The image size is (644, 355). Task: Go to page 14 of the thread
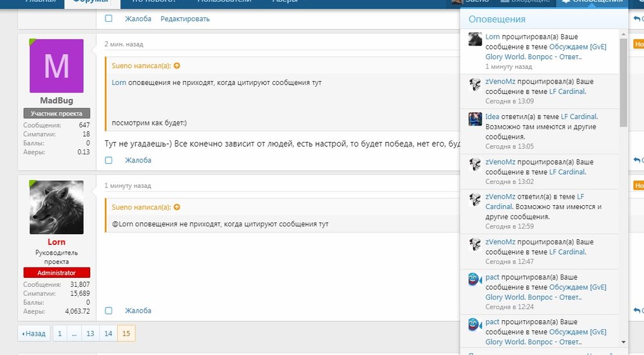(108, 334)
